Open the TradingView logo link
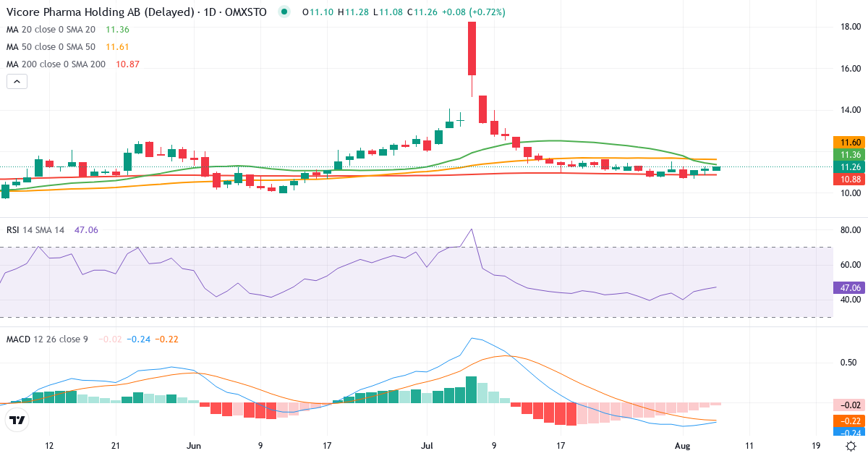Screen dimensions: 868x456 [x=17, y=420]
